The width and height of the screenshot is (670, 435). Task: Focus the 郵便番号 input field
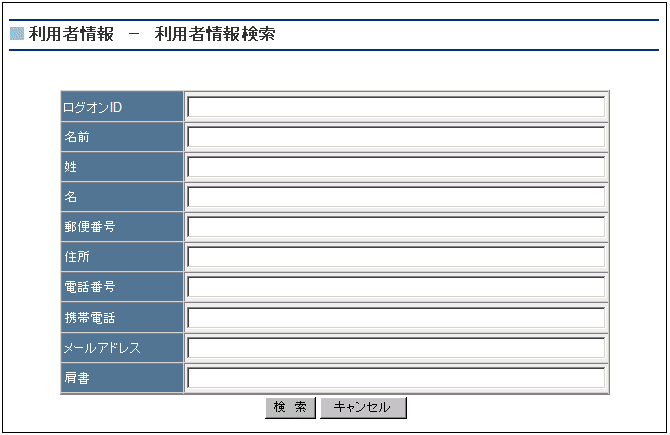(x=396, y=227)
